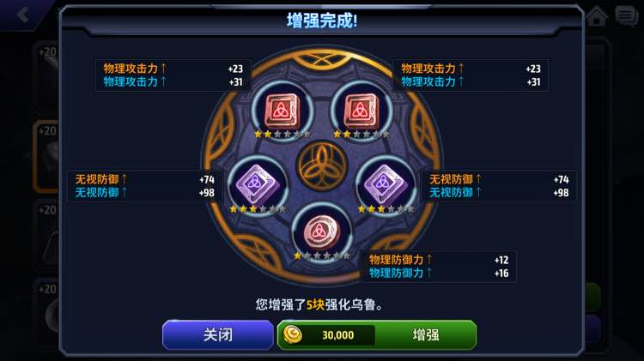The image size is (644, 361).
Task: Select the top-left 物理攻击力 +23 stat panel
Action: (x=173, y=75)
